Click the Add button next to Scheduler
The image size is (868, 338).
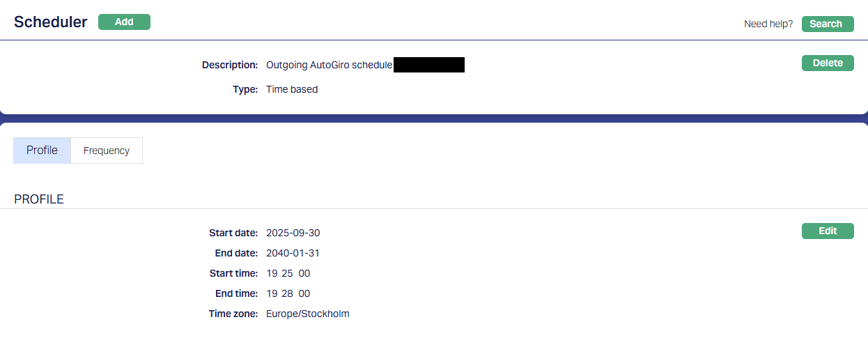coord(124,22)
